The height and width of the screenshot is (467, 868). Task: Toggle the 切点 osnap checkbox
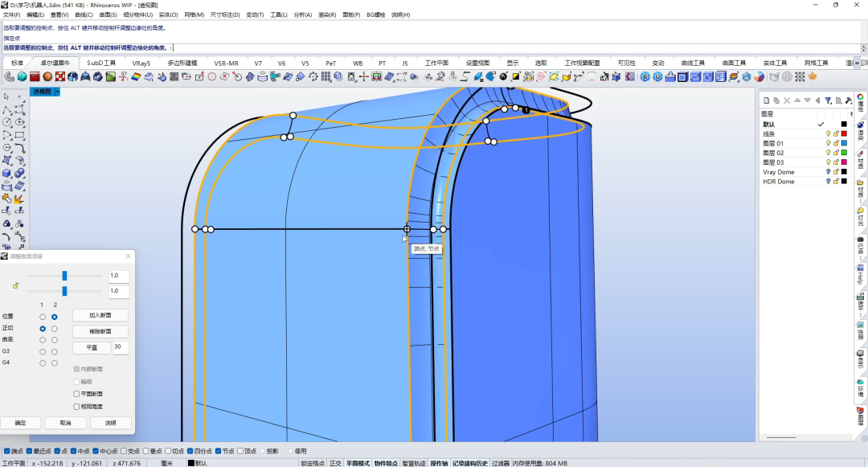tap(168, 452)
